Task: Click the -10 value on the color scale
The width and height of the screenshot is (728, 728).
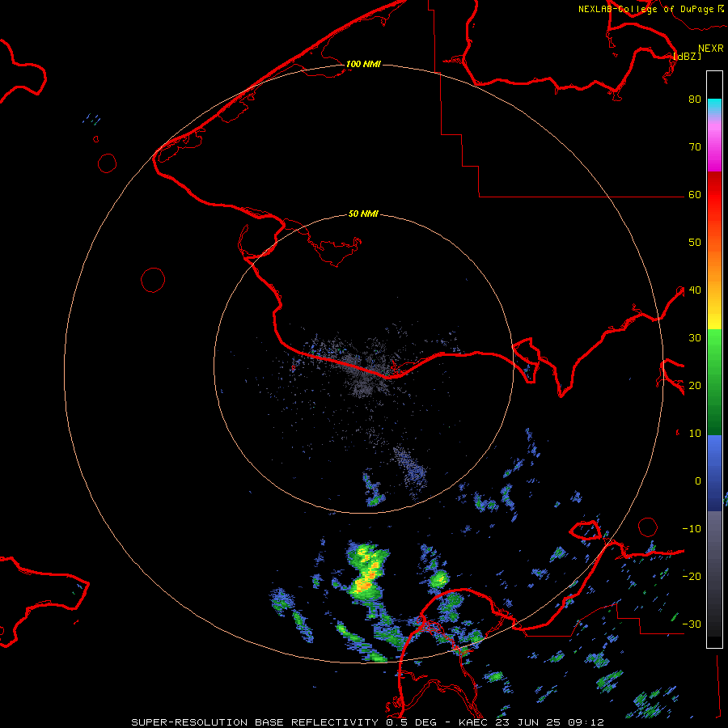Action: click(x=692, y=528)
